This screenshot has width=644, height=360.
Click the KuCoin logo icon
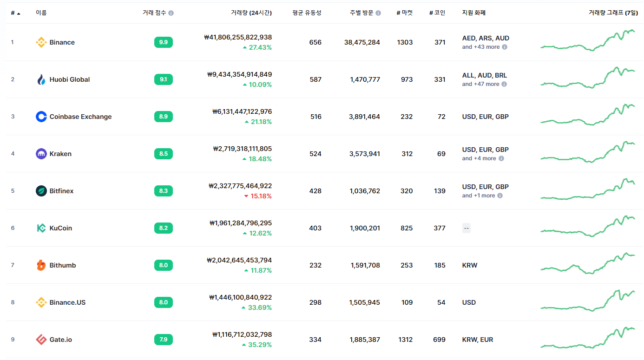pos(41,228)
